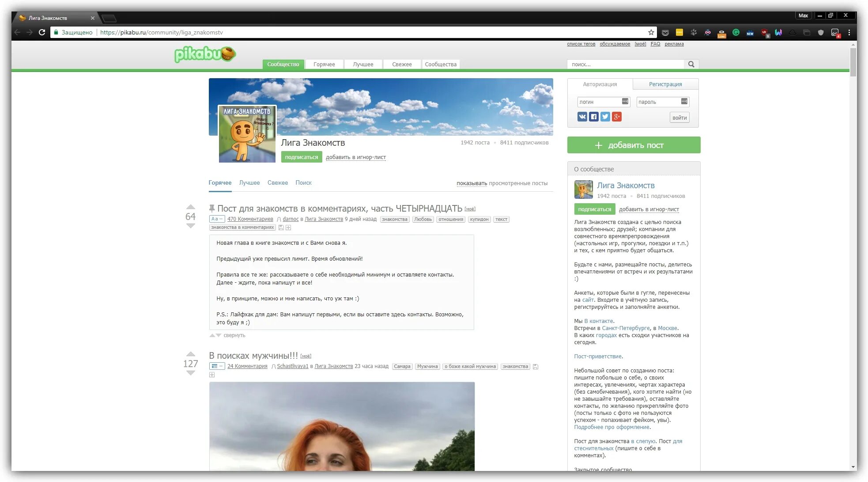Viewport: 868px width, 482px height.
Task: Click the 'Самара' tag
Action: point(402,366)
